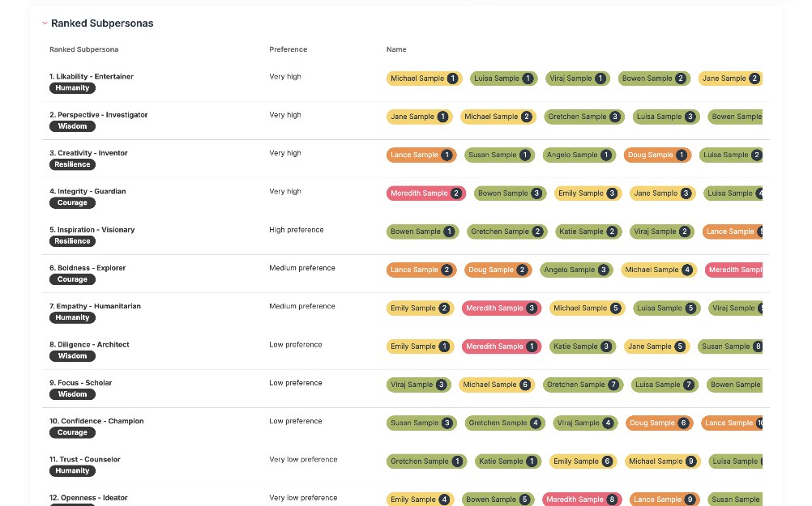
Task: Click Luisa Sample chip in Perspective row
Action: pos(666,117)
